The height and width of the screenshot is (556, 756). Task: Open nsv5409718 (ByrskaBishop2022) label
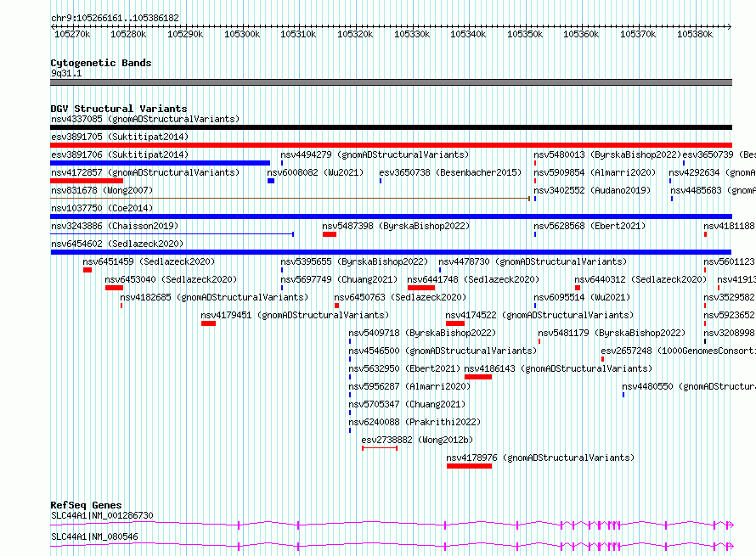pyautogui.click(x=422, y=333)
